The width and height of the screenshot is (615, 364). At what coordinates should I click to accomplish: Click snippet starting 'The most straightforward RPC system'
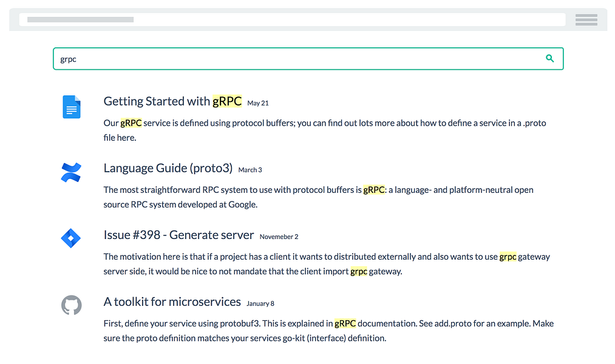tap(319, 197)
